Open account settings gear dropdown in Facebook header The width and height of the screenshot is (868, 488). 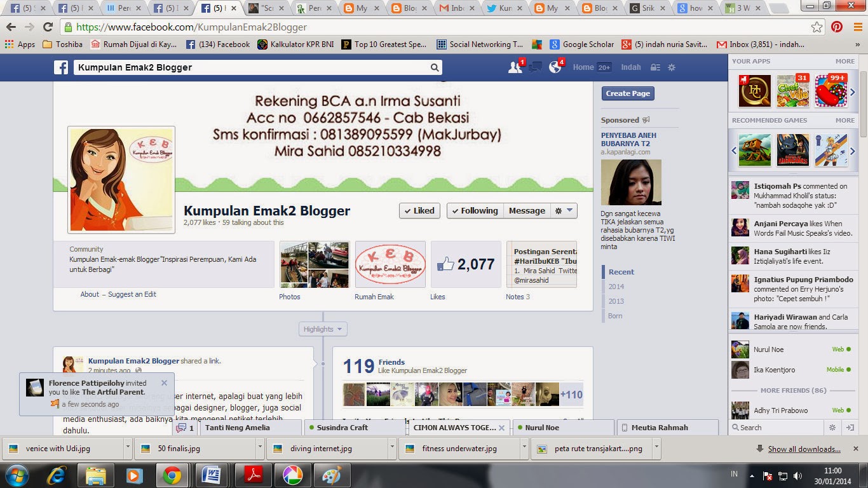672,67
